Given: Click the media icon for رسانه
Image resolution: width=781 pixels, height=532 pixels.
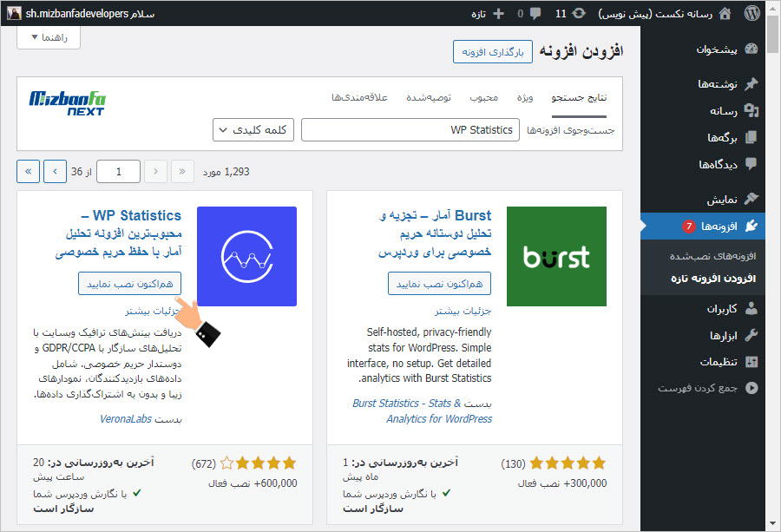Looking at the screenshot, I should [x=751, y=110].
